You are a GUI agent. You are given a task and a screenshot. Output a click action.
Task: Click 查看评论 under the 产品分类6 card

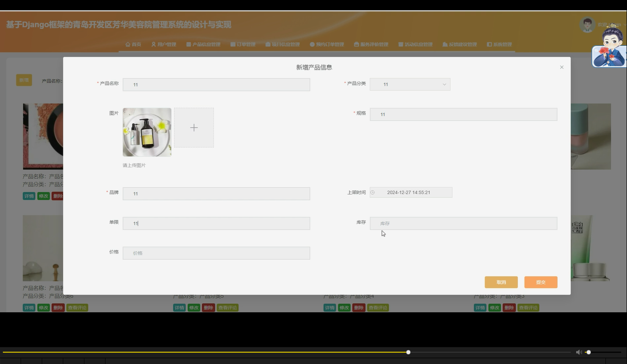pos(77,308)
